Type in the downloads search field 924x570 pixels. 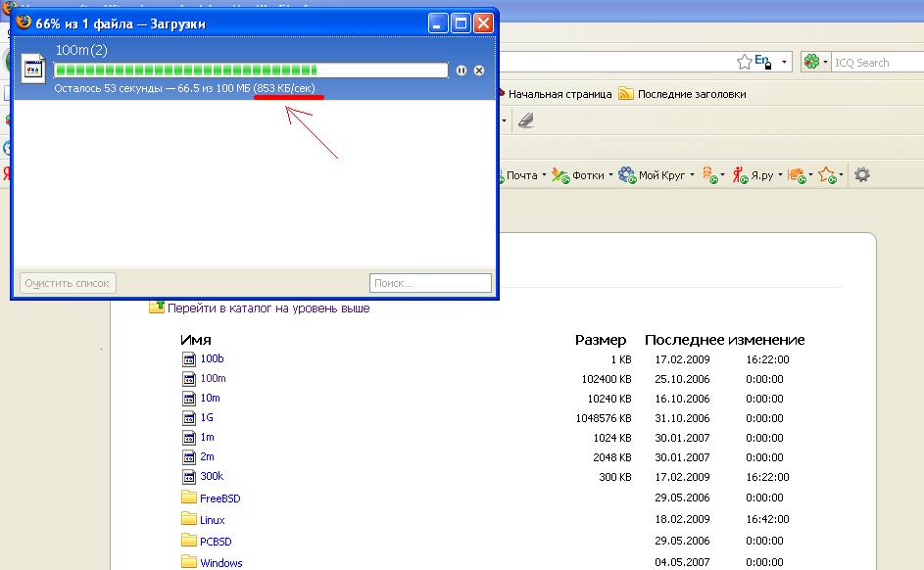(x=431, y=283)
